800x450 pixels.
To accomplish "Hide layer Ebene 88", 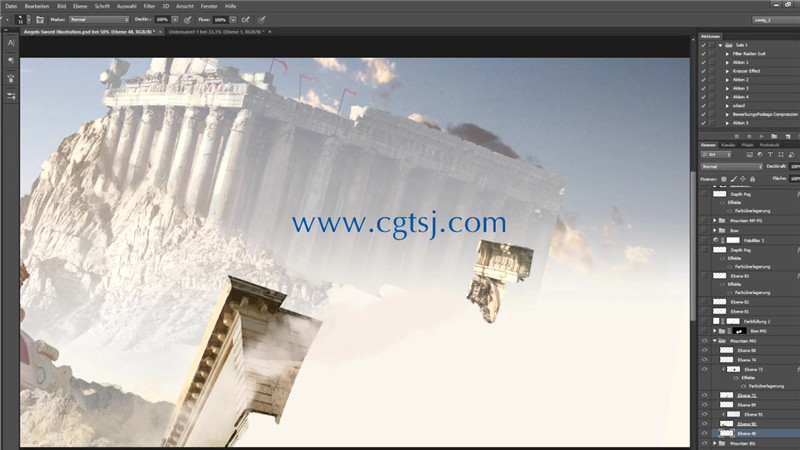I will click(x=705, y=351).
